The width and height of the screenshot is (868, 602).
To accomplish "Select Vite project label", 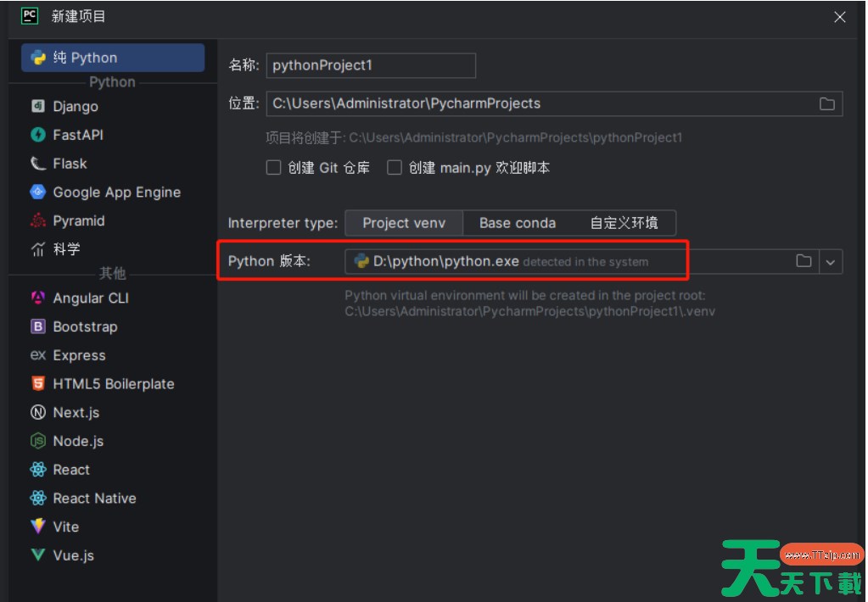I will pyautogui.click(x=66, y=527).
